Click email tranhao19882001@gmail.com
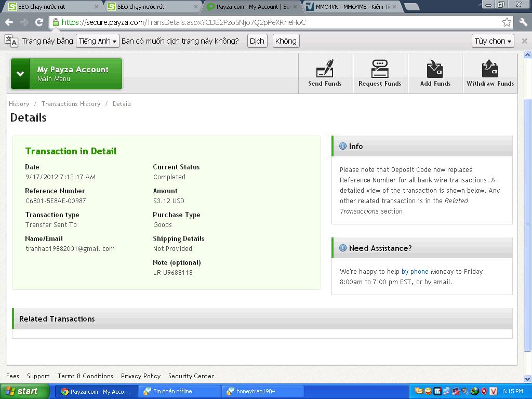Screen dimensions: 532x399 click(70, 249)
